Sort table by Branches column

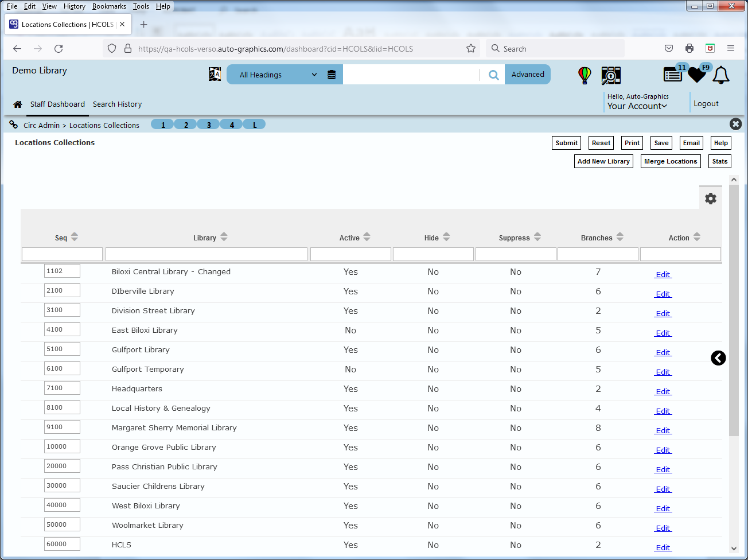tap(620, 238)
